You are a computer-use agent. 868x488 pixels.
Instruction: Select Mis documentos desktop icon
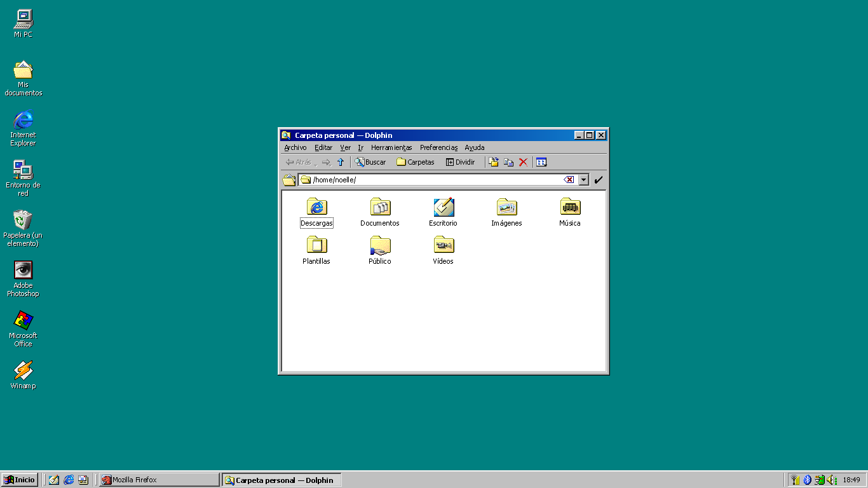pos(24,79)
